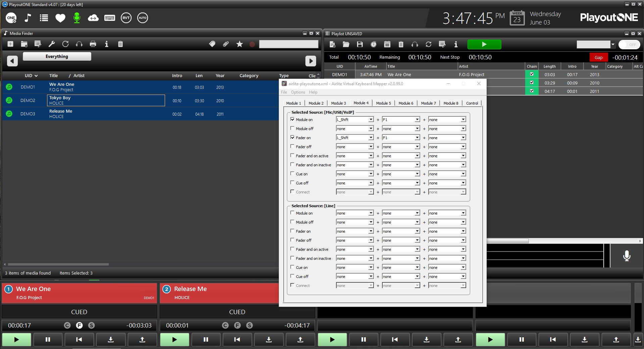The image size is (644, 349).
Task: Click the Everything filter button
Action: click(57, 57)
